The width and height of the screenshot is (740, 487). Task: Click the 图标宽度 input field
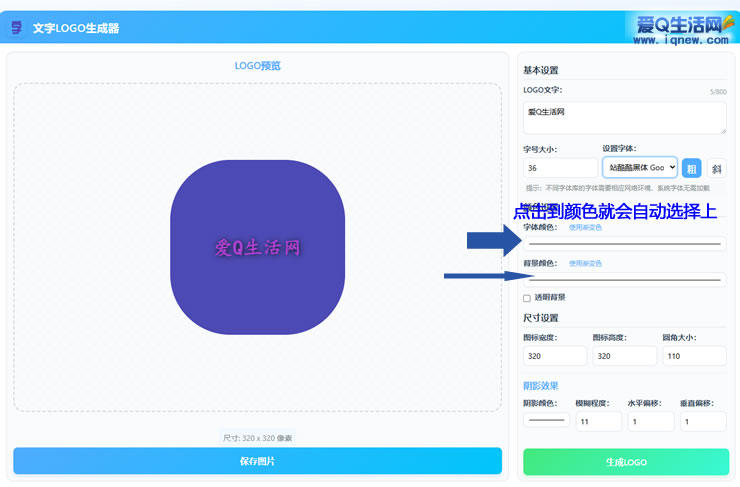point(554,356)
